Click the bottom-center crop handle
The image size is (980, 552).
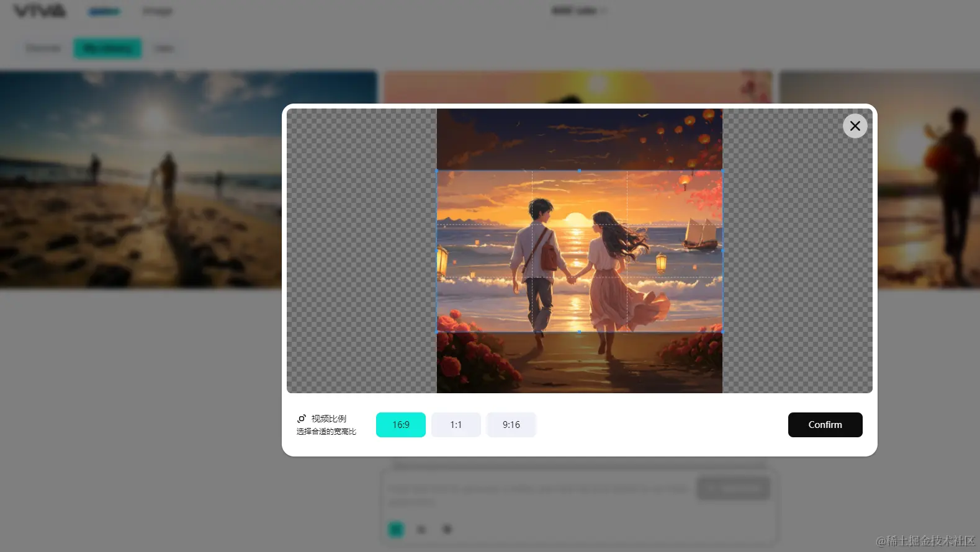tap(579, 332)
